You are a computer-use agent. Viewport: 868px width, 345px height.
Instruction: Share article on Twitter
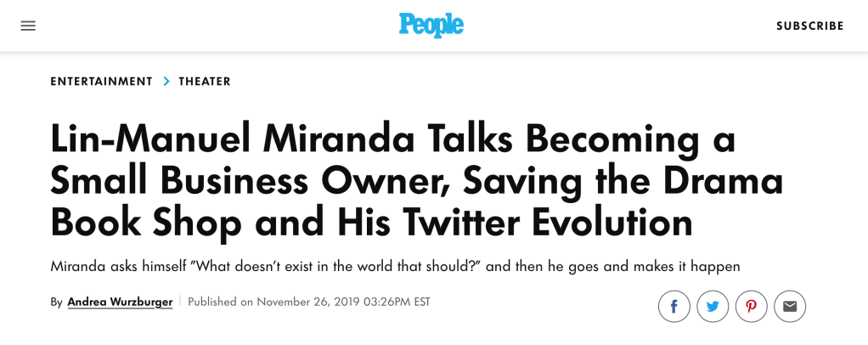713,306
